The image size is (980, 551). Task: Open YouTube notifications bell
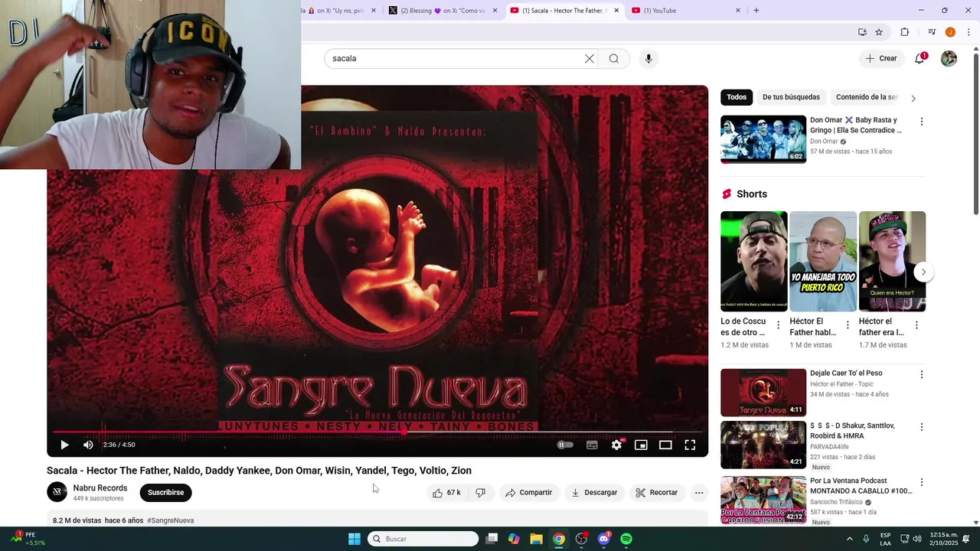point(920,58)
